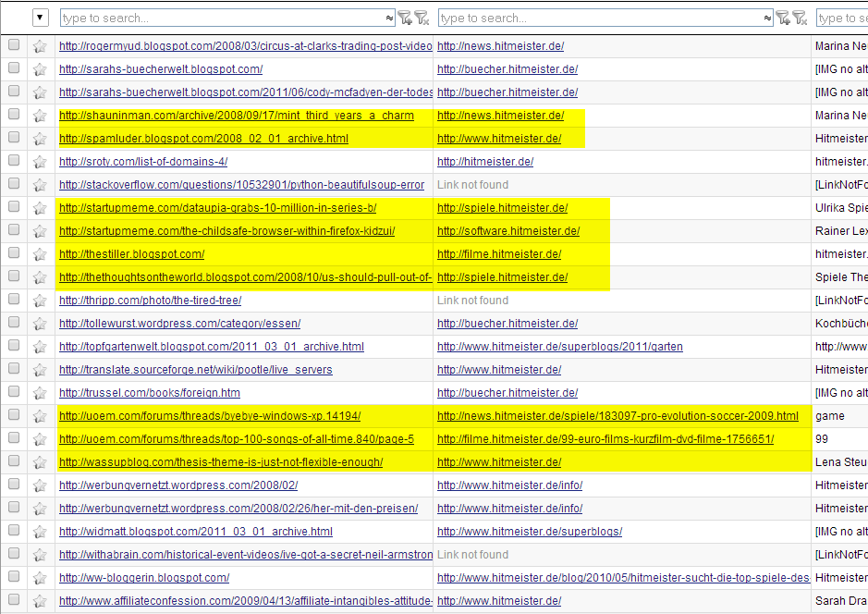Viewport: 868px width, 614px height.
Task: Follow the hitmeister.de superblogs/2011/garten target link
Action: 559,347
